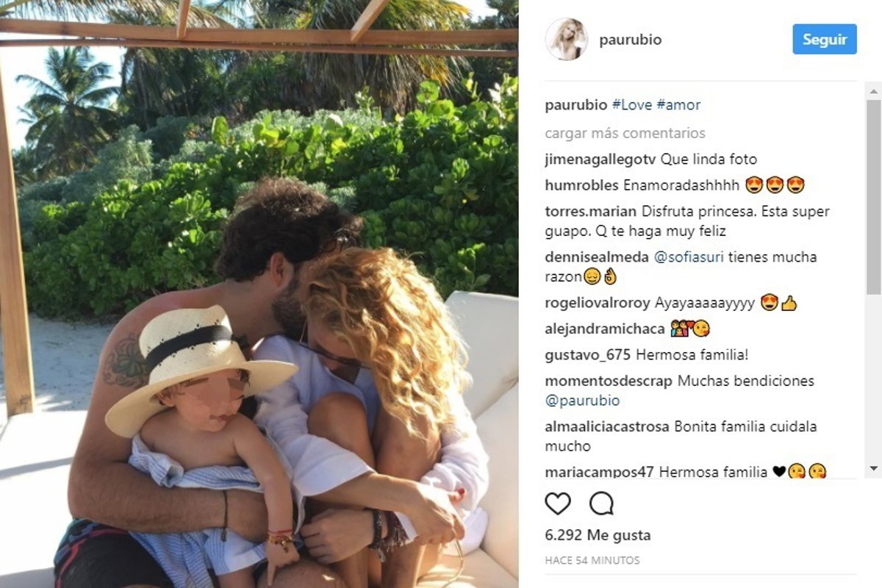Viewport: 882px width, 588px height.
Task: Open the #Love hashtag
Action: coord(631,105)
